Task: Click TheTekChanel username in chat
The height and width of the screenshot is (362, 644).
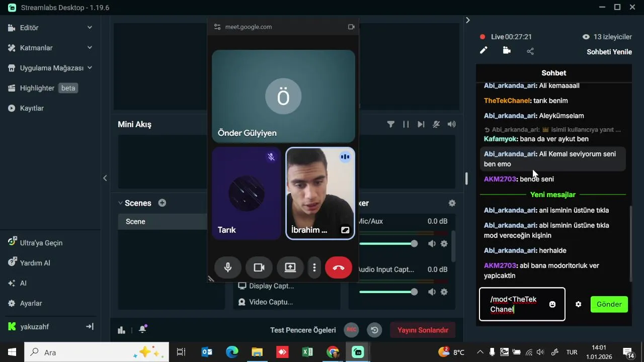Action: [507, 101]
